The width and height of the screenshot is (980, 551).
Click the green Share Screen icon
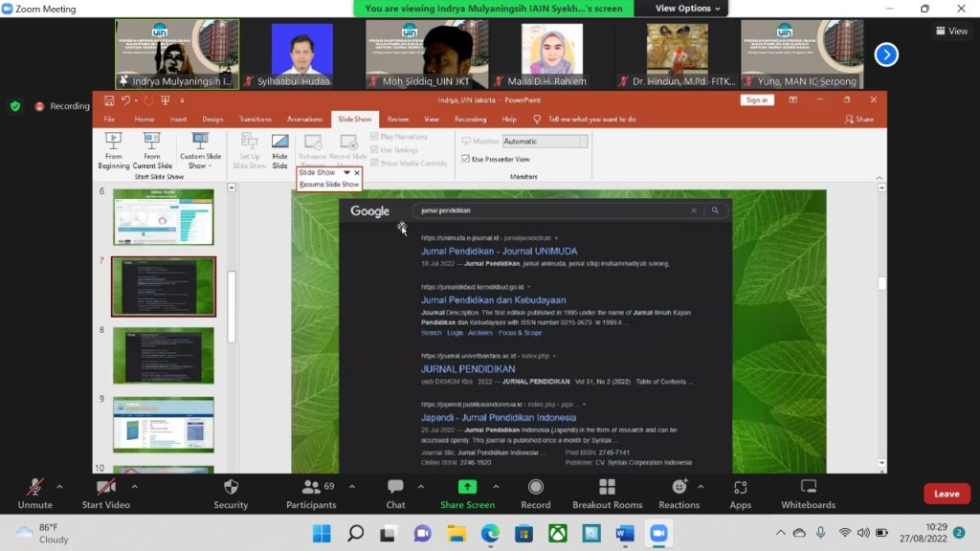(467, 488)
